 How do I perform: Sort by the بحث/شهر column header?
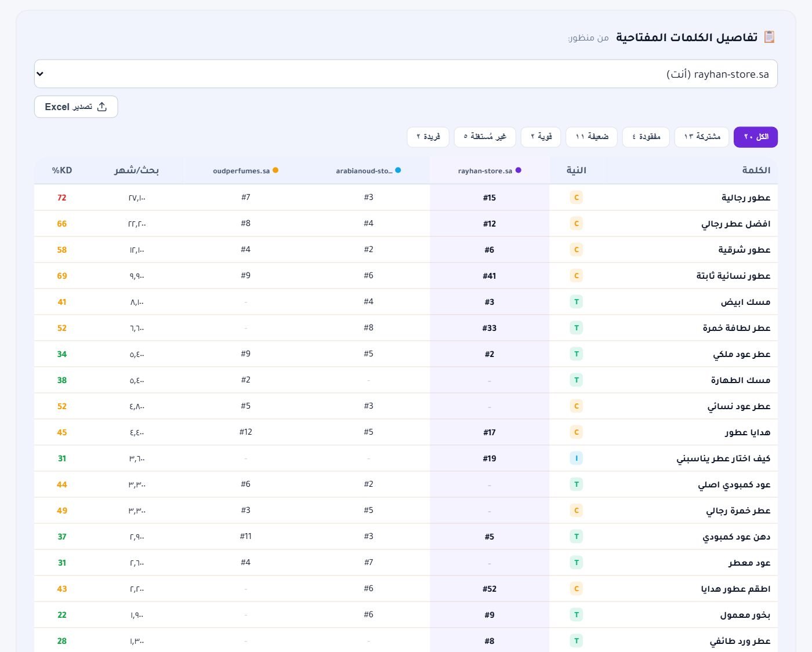click(x=136, y=170)
